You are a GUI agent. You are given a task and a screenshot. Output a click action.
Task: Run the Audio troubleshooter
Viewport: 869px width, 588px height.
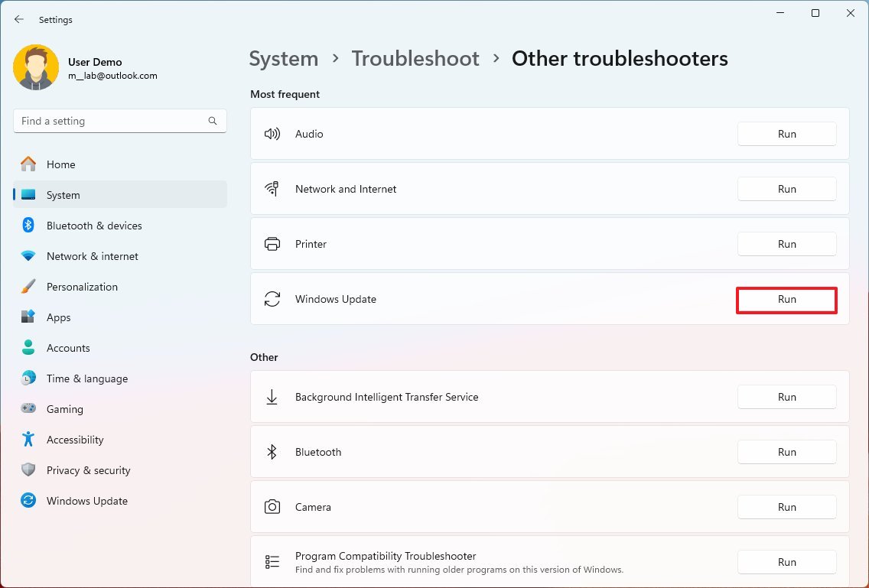click(x=786, y=134)
